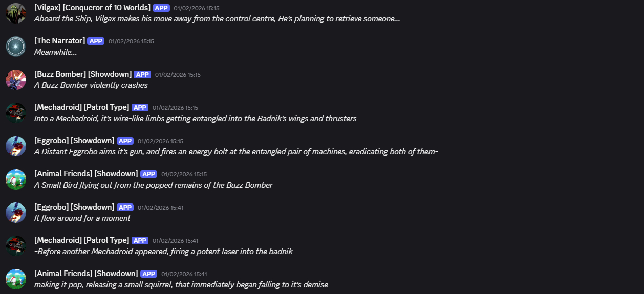Click [The Narrator] username
The height and width of the screenshot is (294, 644).
59,41
